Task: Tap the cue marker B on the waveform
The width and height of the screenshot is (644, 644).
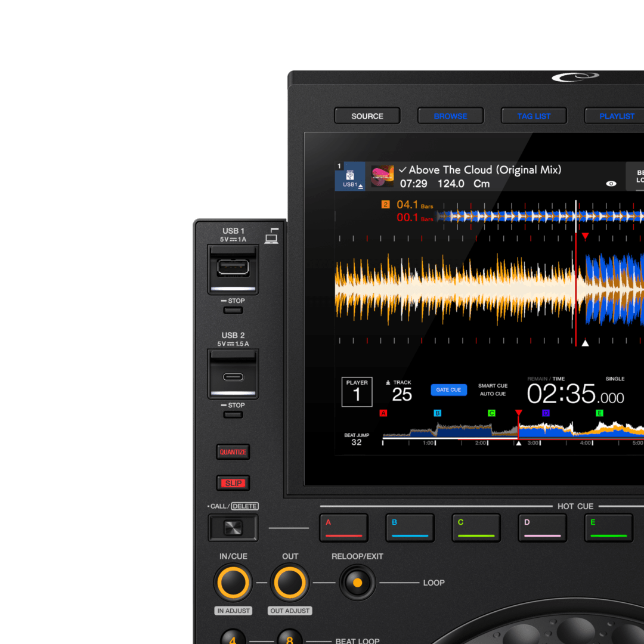Action: pos(437,413)
